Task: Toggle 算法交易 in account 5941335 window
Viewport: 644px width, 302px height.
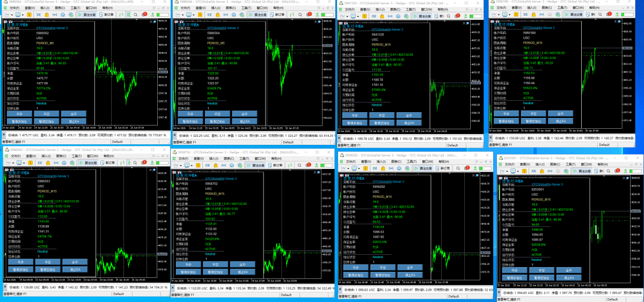Action: [422, 16]
